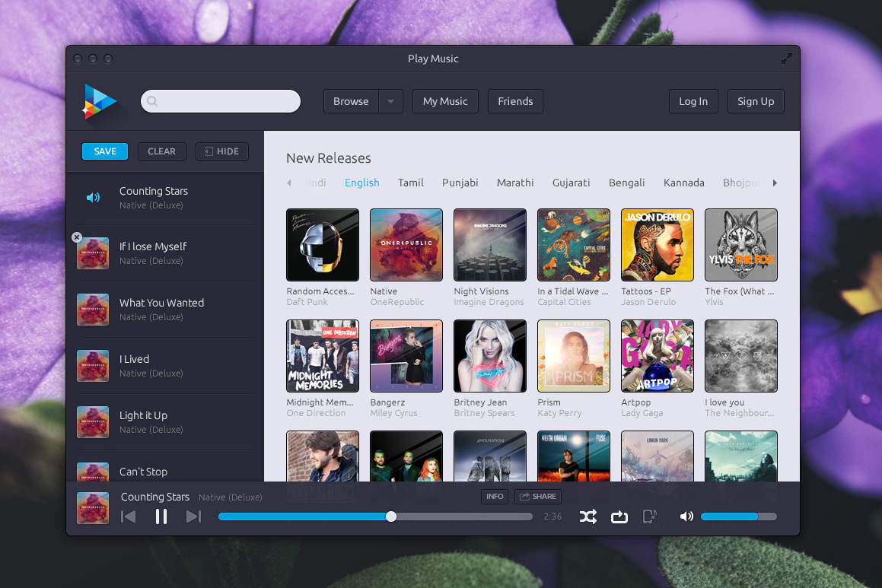The height and width of the screenshot is (588, 882).
Task: Toggle repeat playback mode
Action: coord(619,517)
